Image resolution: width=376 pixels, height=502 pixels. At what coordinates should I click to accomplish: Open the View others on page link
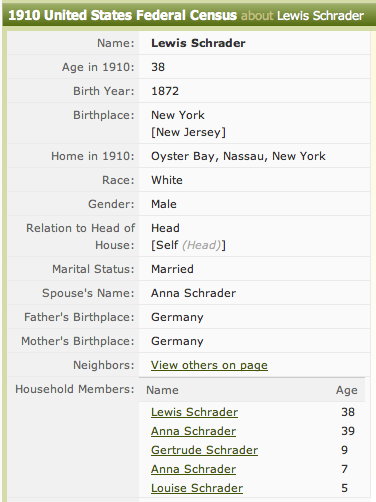(209, 365)
